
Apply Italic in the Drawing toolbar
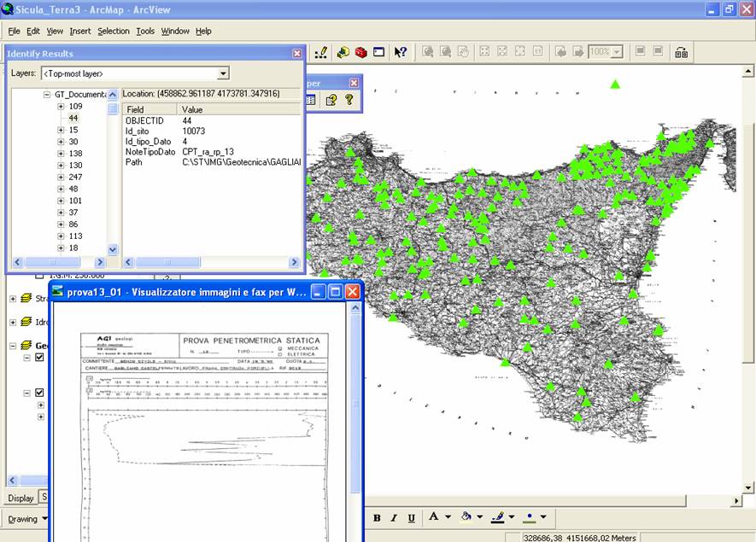[x=394, y=518]
